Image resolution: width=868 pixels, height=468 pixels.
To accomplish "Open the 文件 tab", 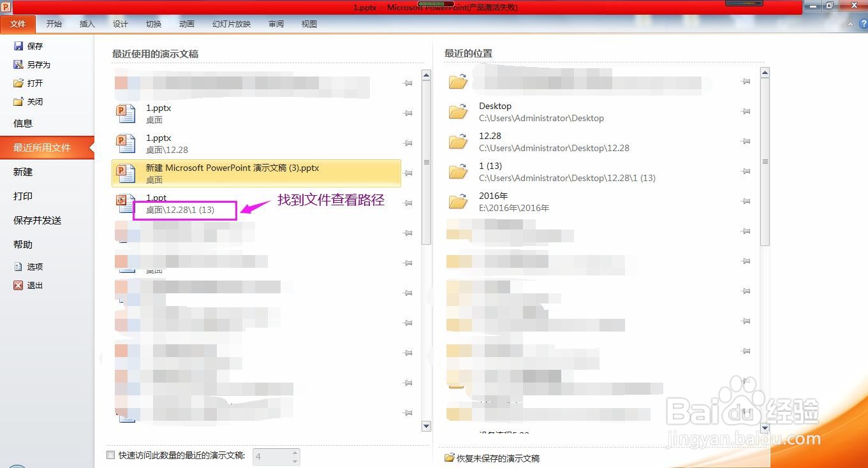I will click(x=18, y=24).
